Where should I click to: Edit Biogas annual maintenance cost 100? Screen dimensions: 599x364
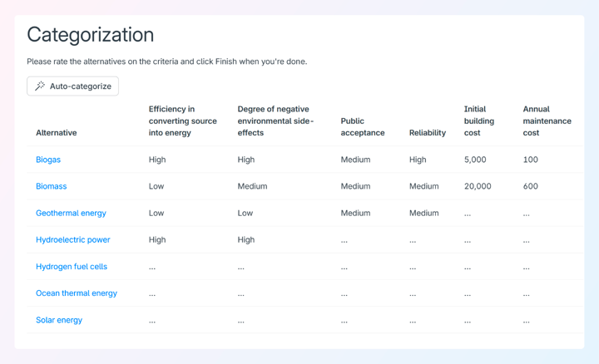(531, 160)
